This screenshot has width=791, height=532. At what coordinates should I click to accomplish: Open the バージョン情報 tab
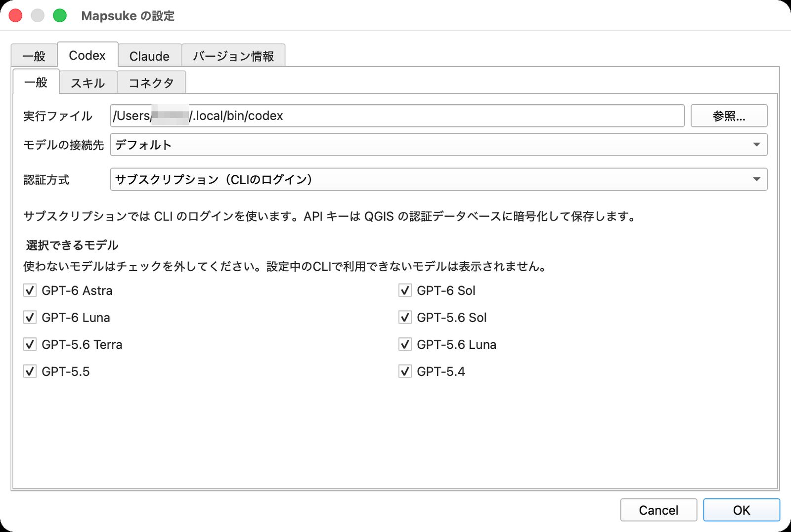[233, 56]
